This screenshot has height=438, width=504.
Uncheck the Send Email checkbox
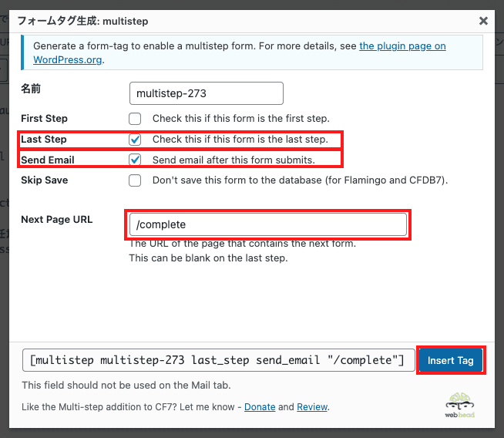tap(135, 160)
